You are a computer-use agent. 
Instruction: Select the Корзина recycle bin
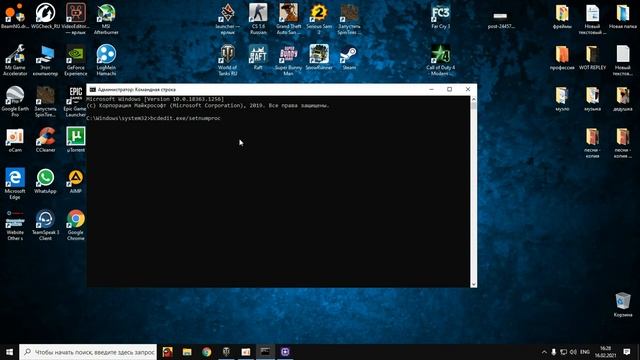[622, 304]
